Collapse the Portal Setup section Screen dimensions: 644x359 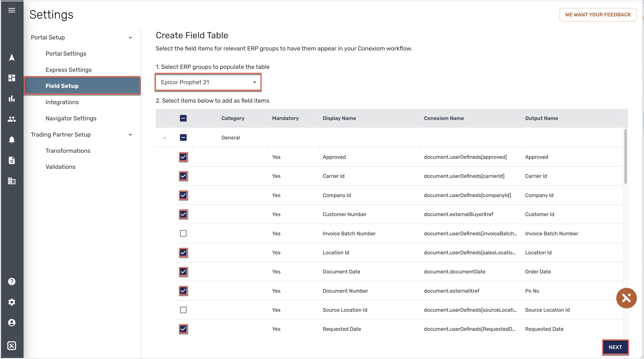coord(130,38)
